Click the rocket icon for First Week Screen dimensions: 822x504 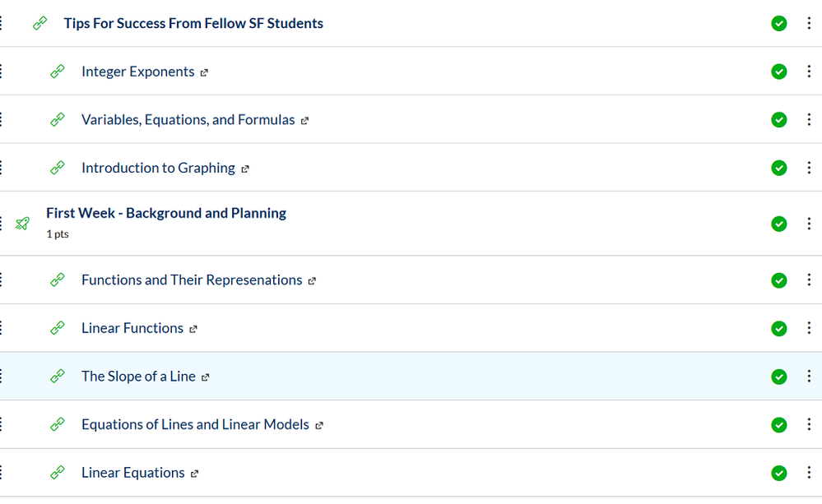(23, 224)
